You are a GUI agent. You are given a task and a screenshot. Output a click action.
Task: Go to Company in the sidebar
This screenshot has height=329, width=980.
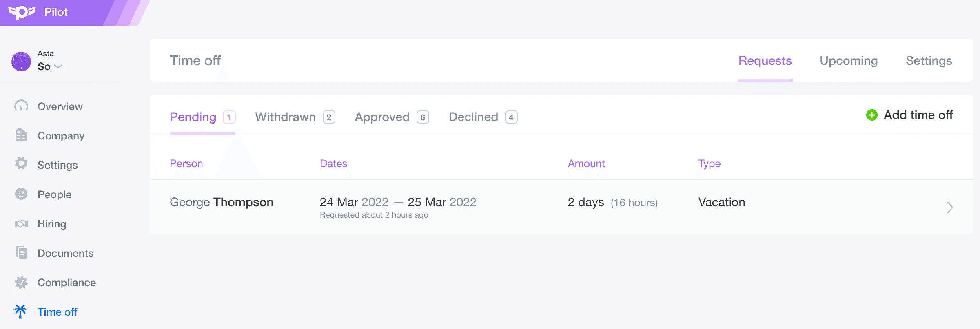(61, 136)
